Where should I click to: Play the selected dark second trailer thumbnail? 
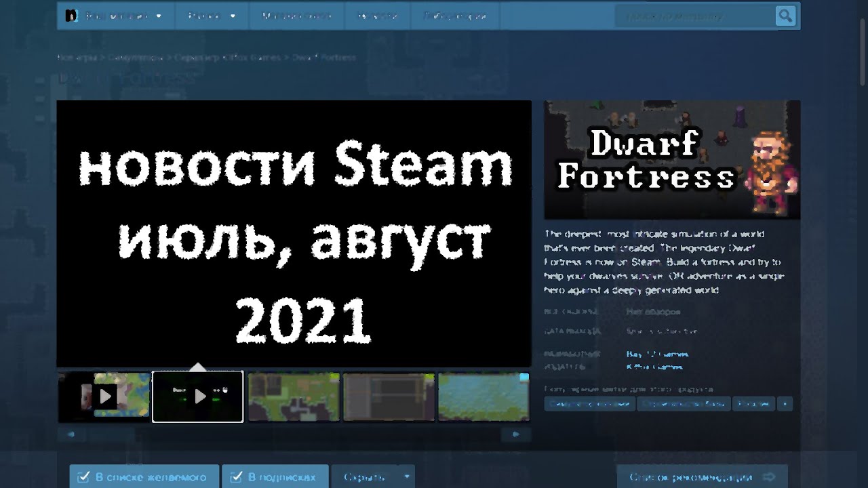(x=198, y=396)
